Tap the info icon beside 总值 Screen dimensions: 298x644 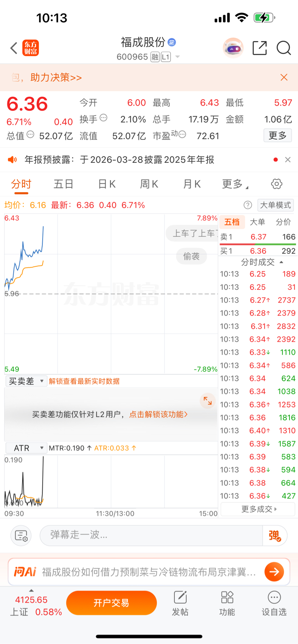pyautogui.click(x=31, y=134)
